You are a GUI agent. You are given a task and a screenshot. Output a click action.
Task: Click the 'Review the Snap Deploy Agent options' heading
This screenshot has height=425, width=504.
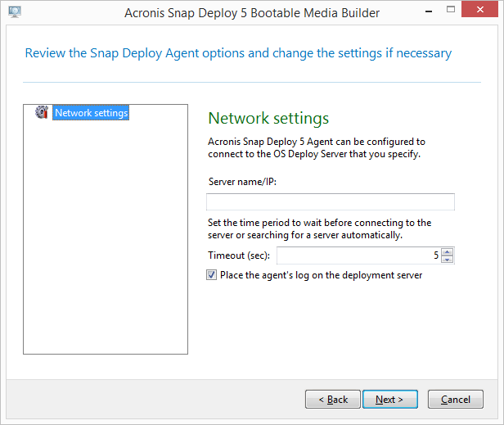(238, 53)
